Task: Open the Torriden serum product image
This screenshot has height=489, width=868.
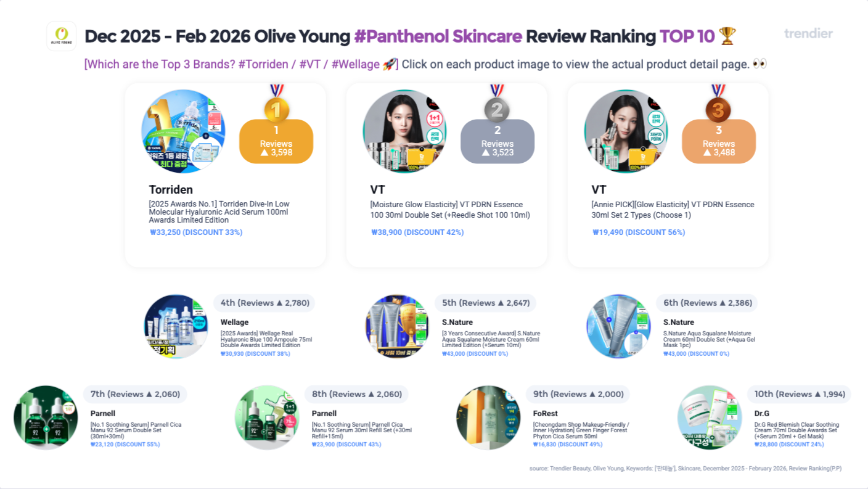Action: [x=183, y=131]
